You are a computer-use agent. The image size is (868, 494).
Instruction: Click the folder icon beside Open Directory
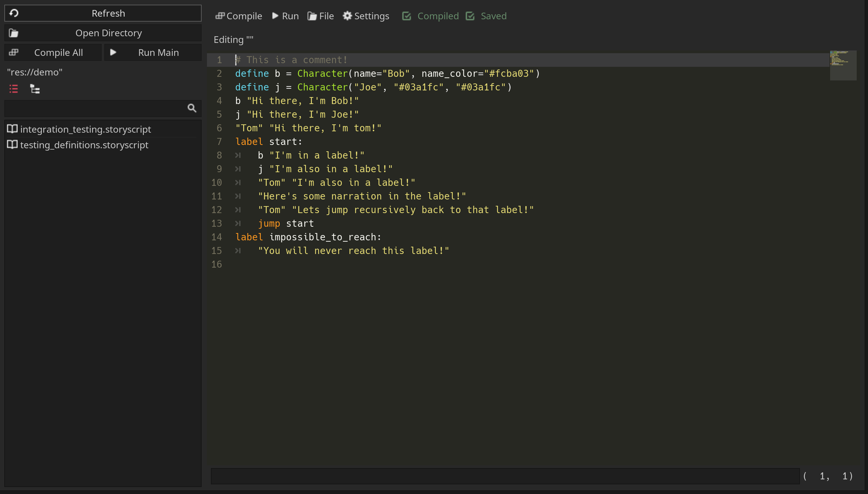[14, 33]
